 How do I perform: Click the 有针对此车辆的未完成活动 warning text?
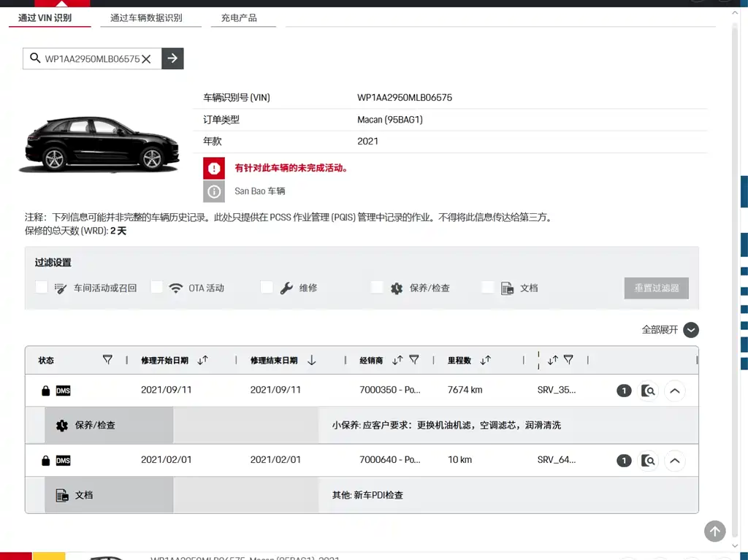click(291, 168)
